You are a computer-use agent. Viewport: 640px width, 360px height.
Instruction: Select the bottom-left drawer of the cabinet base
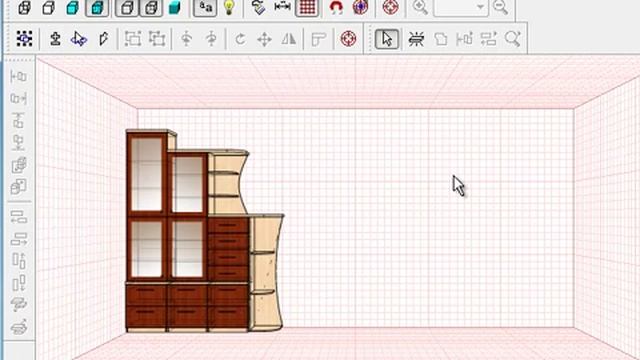[x=146, y=316]
